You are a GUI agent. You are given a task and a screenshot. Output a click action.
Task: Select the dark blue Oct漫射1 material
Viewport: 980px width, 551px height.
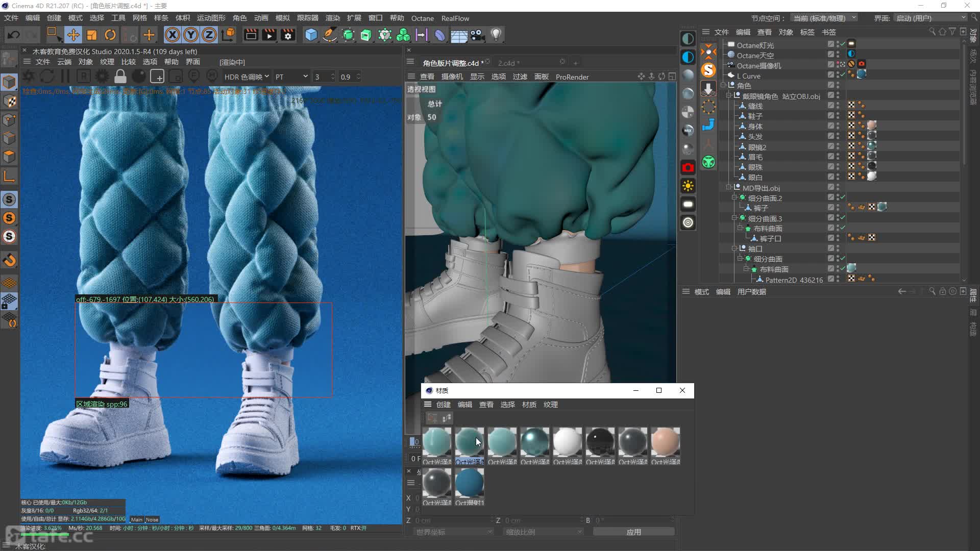point(470,483)
